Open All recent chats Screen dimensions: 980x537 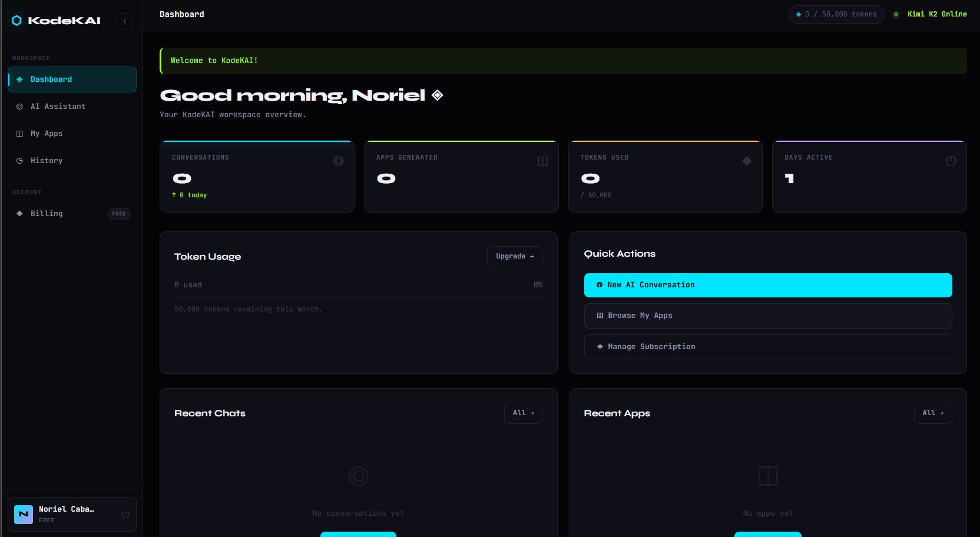click(524, 413)
